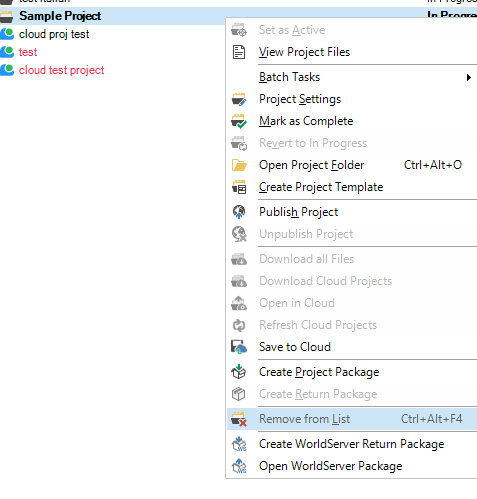Click the greyed Unpublish Project entry

[352, 234]
